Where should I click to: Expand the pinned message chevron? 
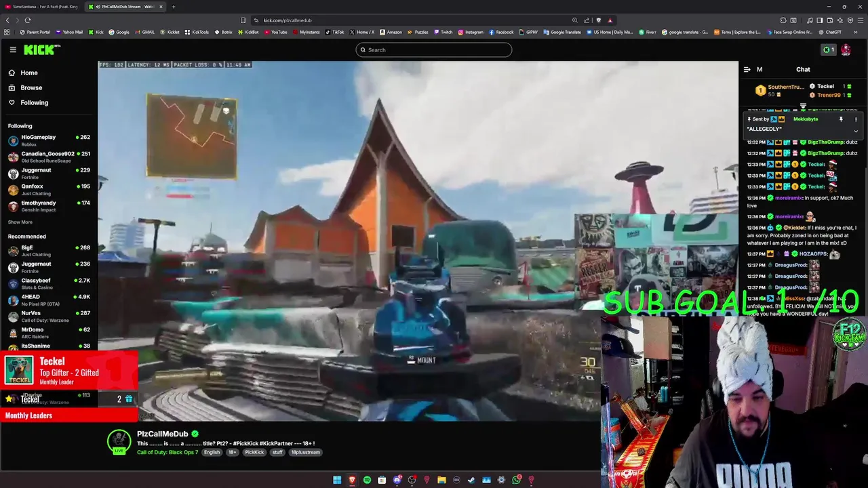tap(856, 130)
